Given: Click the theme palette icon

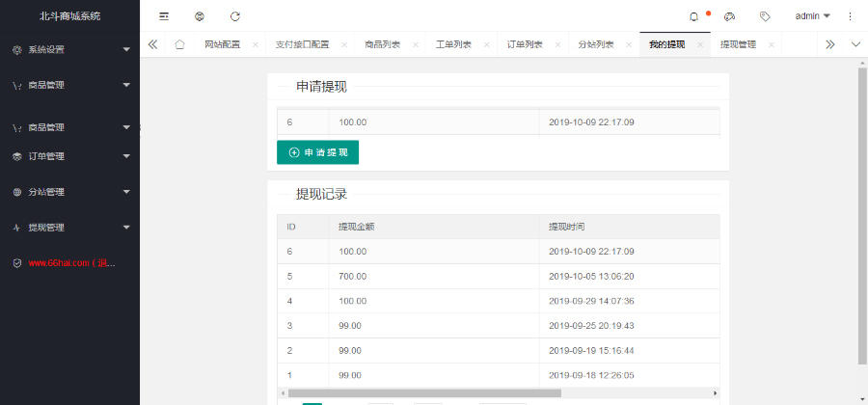Looking at the screenshot, I should coord(729,16).
